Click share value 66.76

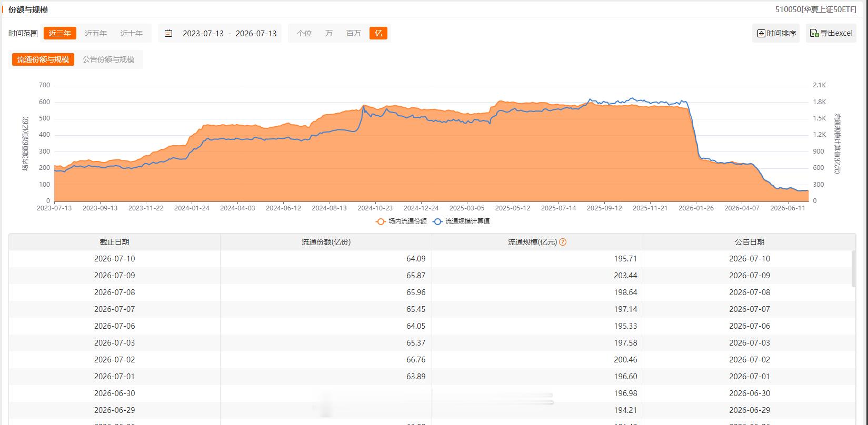(416, 360)
